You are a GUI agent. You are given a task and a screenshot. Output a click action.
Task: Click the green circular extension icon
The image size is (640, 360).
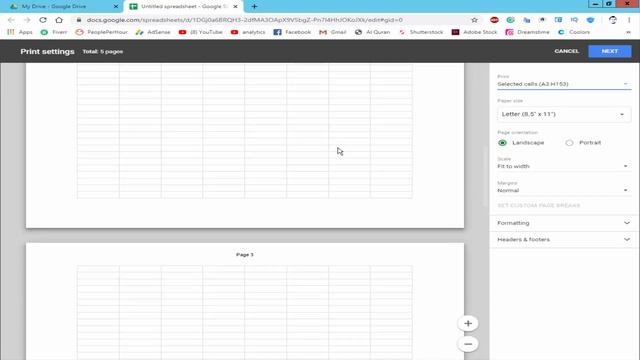[x=510, y=20]
